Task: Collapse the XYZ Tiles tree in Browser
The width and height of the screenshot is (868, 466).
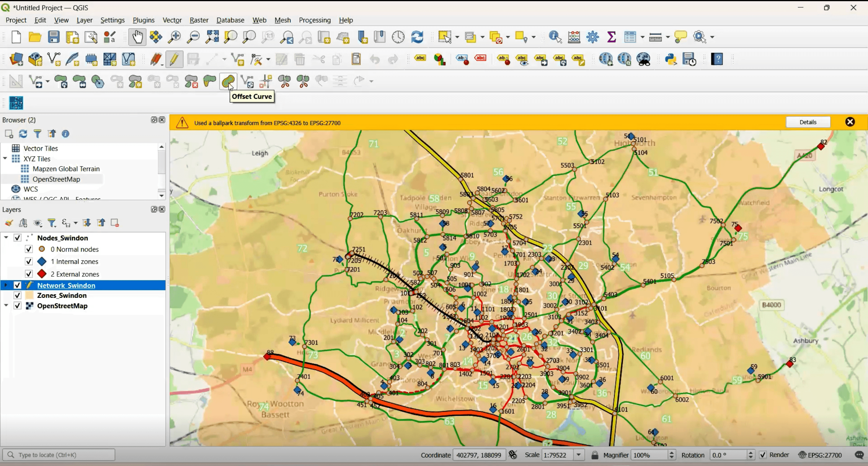Action: click(x=5, y=158)
